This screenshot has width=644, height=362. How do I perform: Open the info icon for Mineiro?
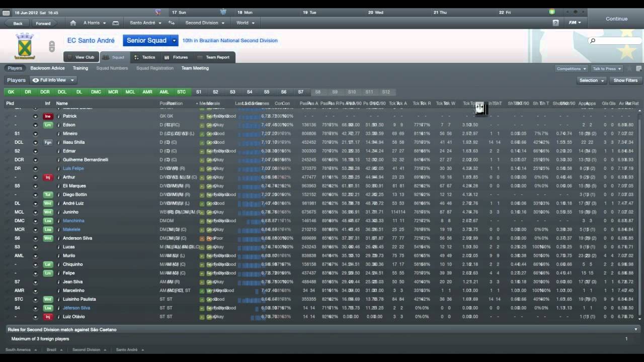coord(58,134)
